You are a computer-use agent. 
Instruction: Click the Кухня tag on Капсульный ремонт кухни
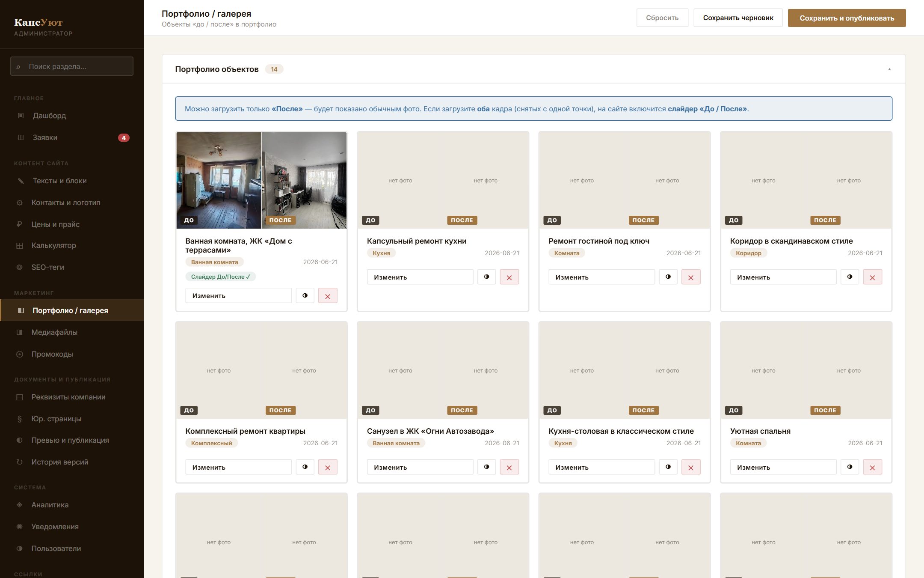coord(381,253)
